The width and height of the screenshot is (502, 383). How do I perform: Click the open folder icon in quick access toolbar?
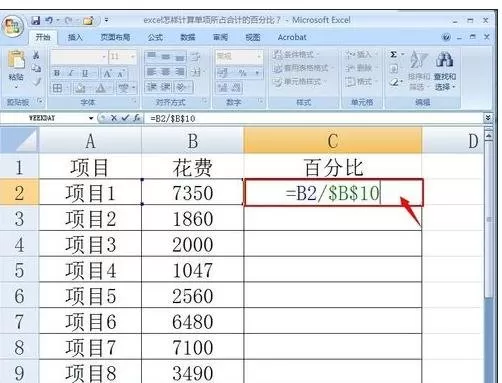[x=88, y=21]
